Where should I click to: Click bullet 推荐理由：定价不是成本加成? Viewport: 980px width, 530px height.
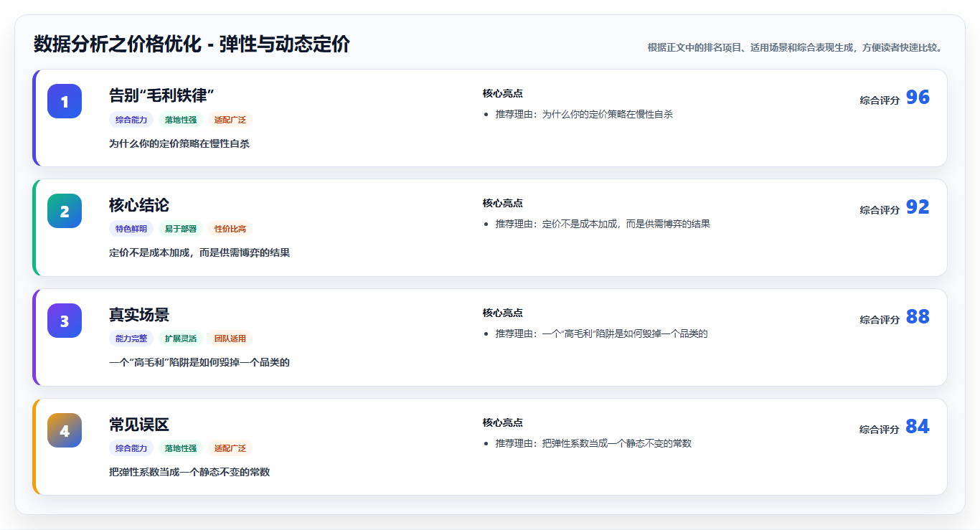(603, 224)
